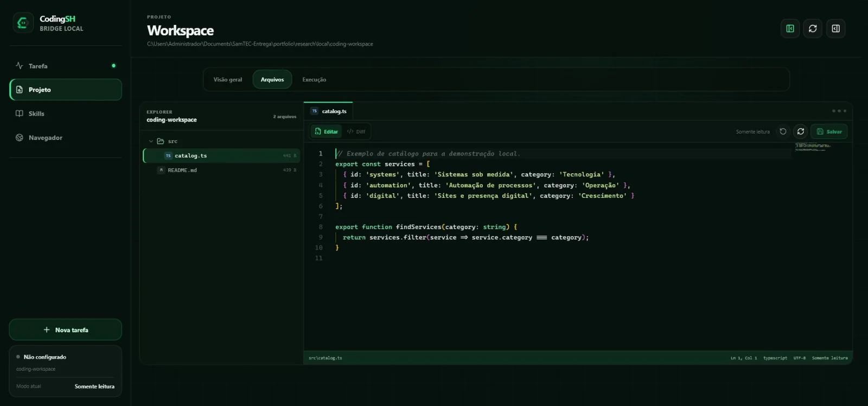This screenshot has width=868, height=406.
Task: Click the Navegador globe icon
Action: [x=20, y=137]
